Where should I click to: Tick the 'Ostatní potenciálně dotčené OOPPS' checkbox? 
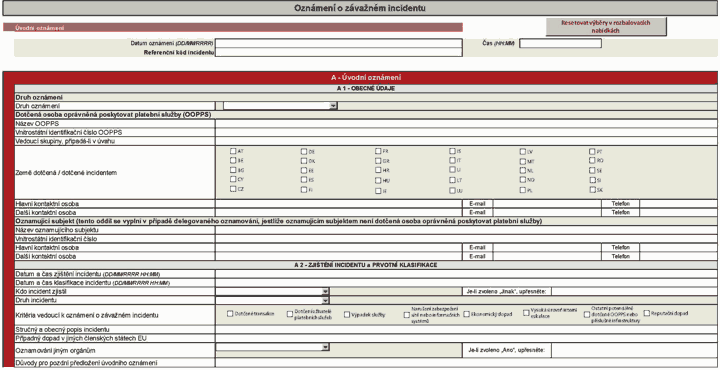click(x=587, y=315)
